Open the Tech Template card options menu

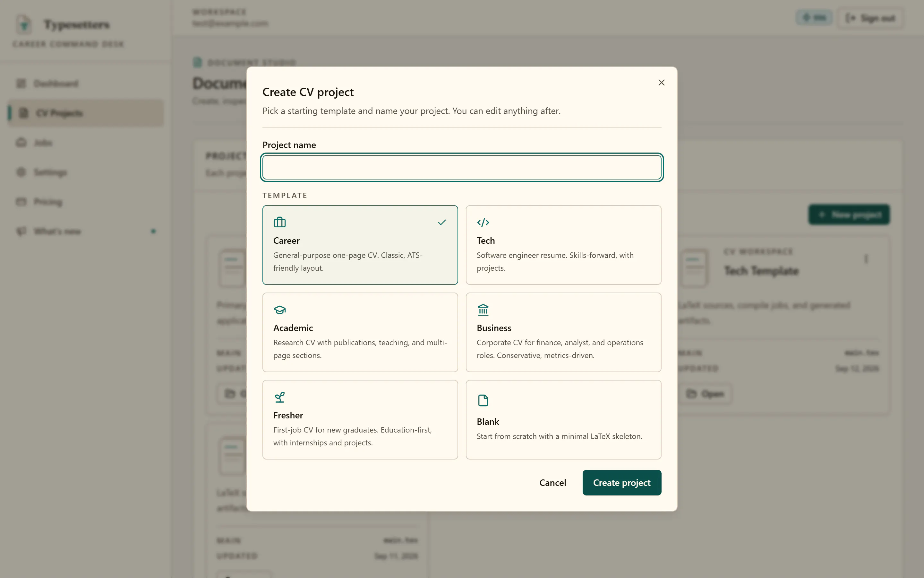tap(866, 259)
